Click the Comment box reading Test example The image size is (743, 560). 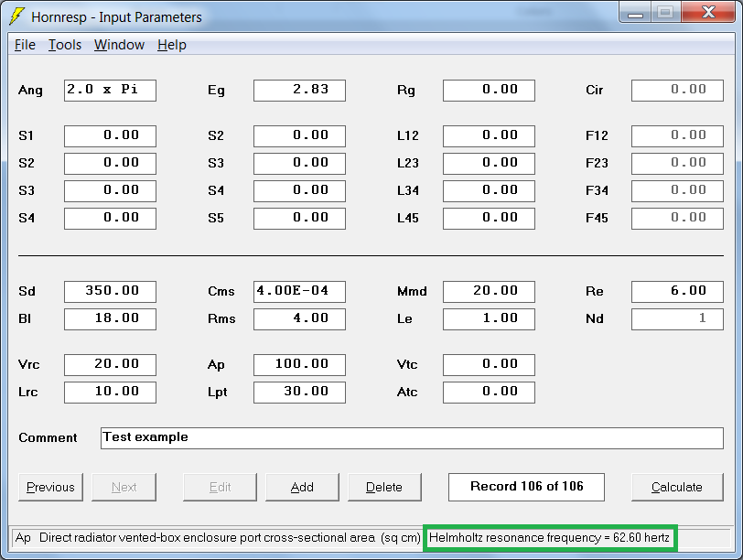412,438
